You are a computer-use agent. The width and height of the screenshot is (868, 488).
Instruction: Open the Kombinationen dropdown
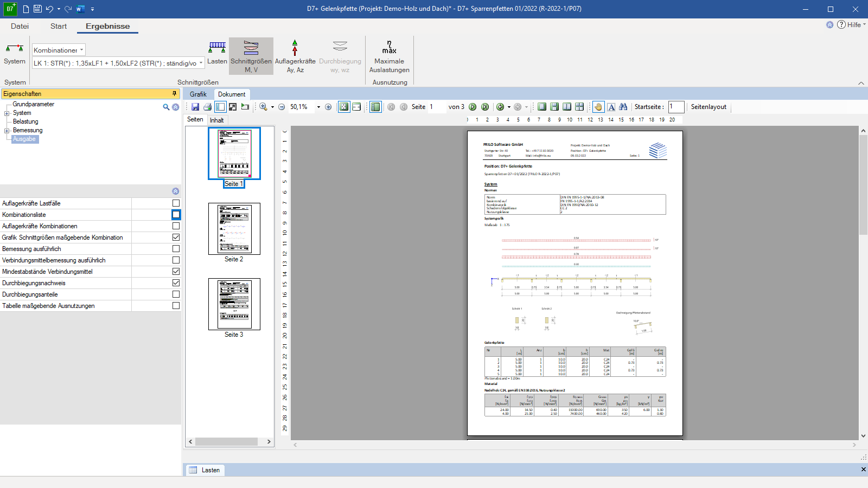click(59, 50)
